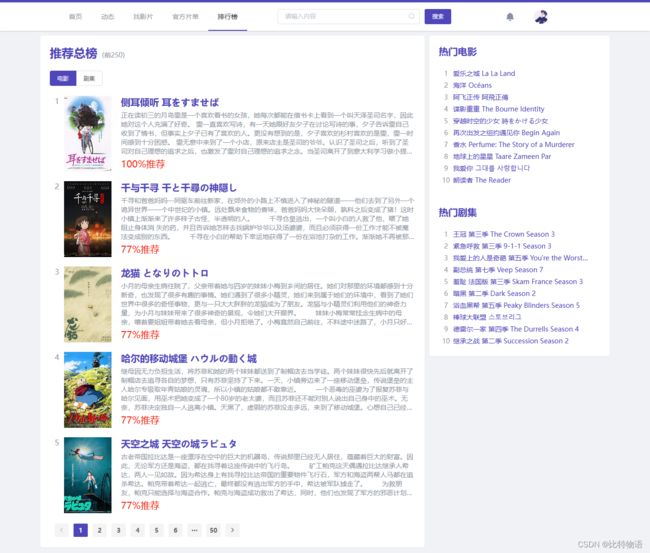Open title link 千与千寻 千と千尋の神隠し
This screenshot has height=553, width=650.
tap(179, 188)
